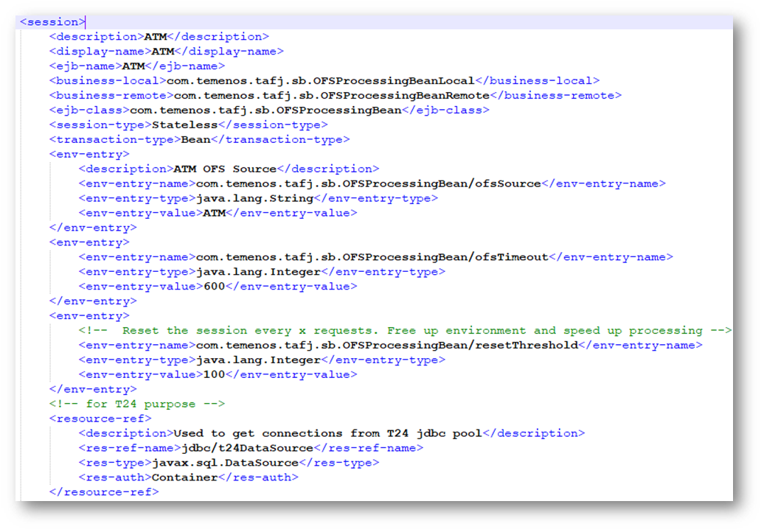
Task: Click the OFSProcessingBeanRemote business-remote line
Action: click(335, 96)
